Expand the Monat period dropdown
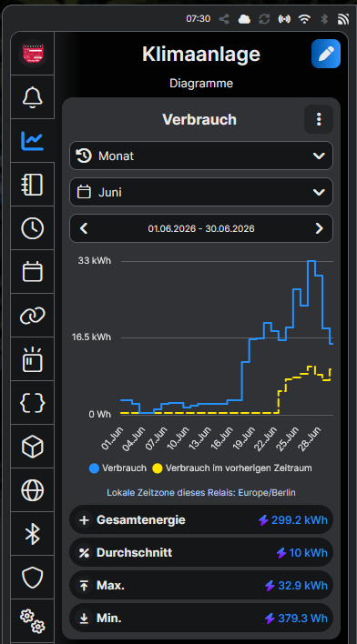The height and width of the screenshot is (644, 357). pyautogui.click(x=201, y=156)
